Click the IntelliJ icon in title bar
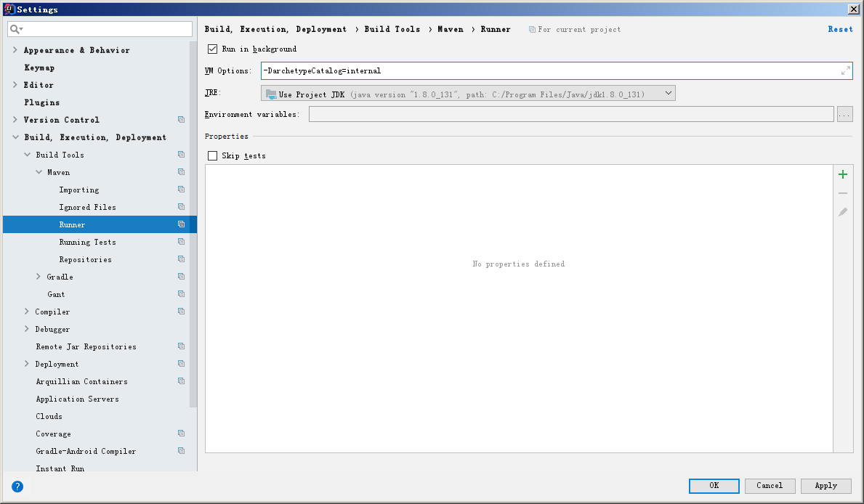Image resolution: width=864 pixels, height=504 pixels. (9, 9)
